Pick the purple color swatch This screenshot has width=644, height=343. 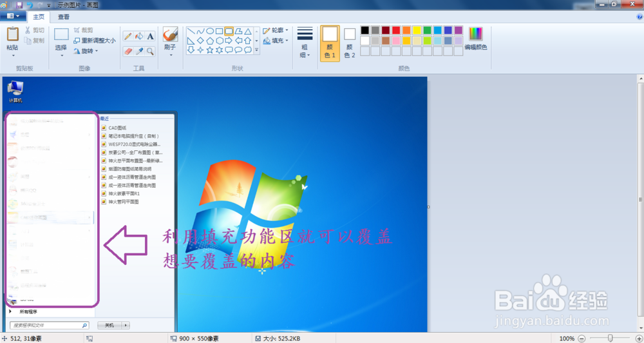pos(459,30)
